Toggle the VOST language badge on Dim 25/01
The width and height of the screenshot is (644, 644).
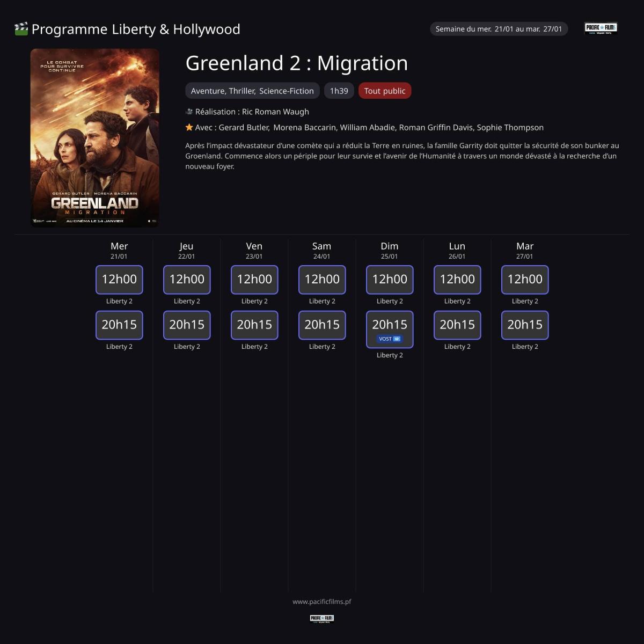390,338
